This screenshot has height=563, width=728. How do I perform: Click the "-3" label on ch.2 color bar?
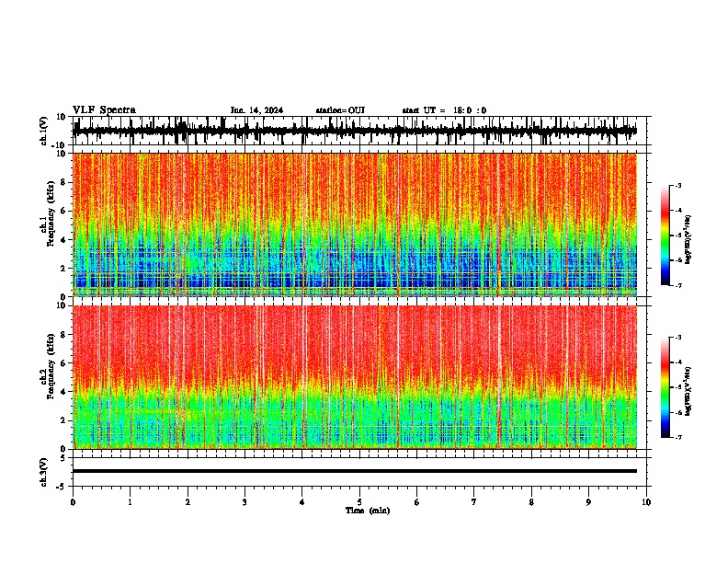(677, 338)
